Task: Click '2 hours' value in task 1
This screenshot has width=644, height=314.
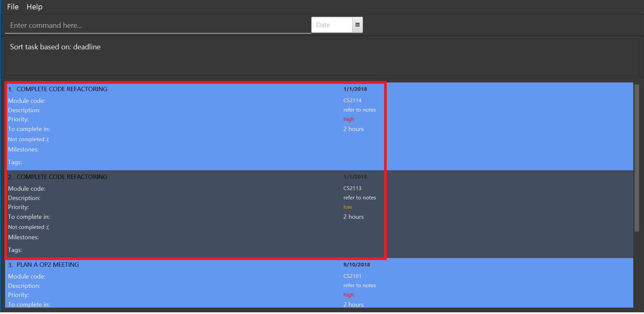Action: 354,129
